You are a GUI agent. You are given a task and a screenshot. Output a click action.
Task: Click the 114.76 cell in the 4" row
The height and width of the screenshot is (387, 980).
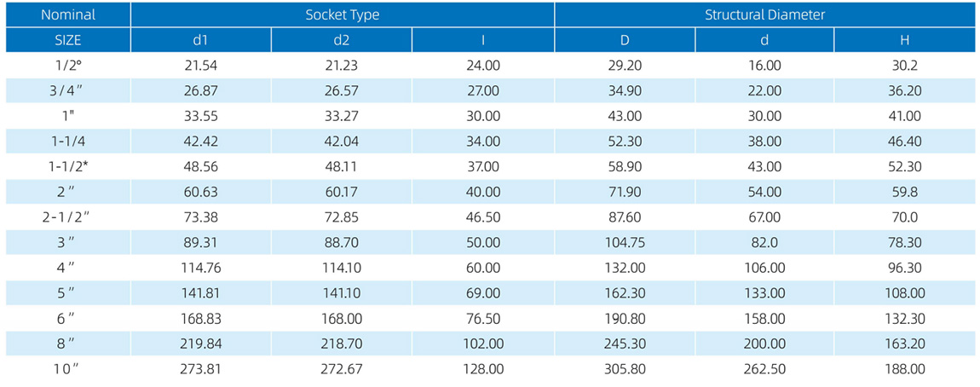(x=201, y=268)
